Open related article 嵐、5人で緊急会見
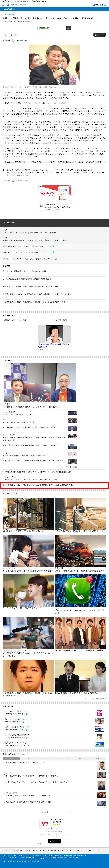Viewport: 109px width, 868px height. point(27,279)
